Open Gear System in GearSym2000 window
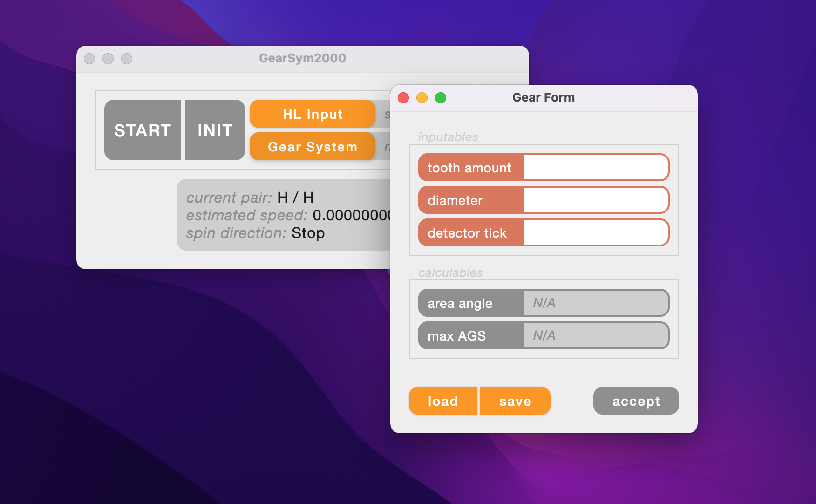This screenshot has height=504, width=816. tap(313, 146)
